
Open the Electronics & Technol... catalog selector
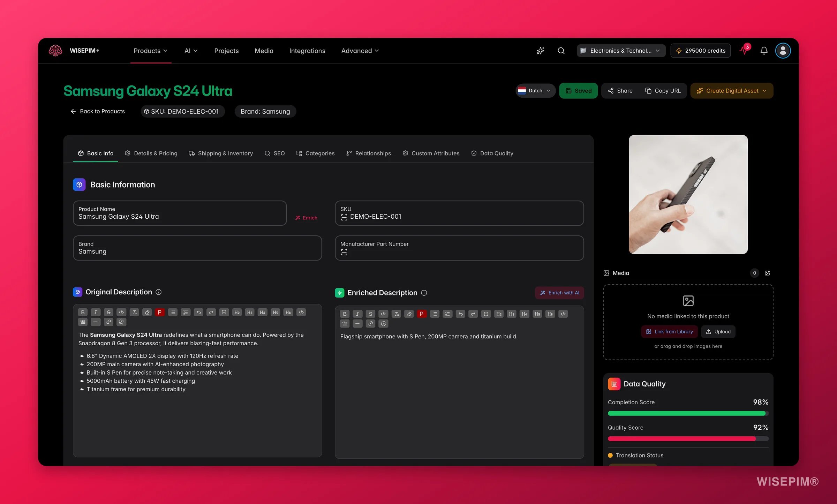[621, 51]
